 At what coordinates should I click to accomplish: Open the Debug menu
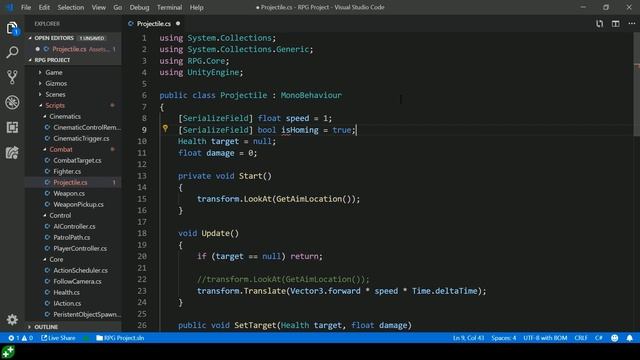[x=139, y=7]
